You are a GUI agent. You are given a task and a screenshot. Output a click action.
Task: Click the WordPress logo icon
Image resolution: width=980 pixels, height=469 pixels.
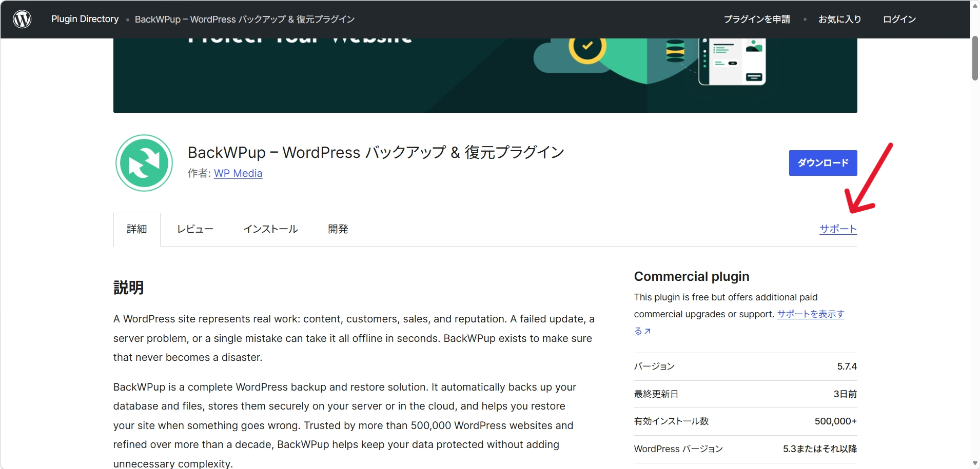click(x=22, y=19)
